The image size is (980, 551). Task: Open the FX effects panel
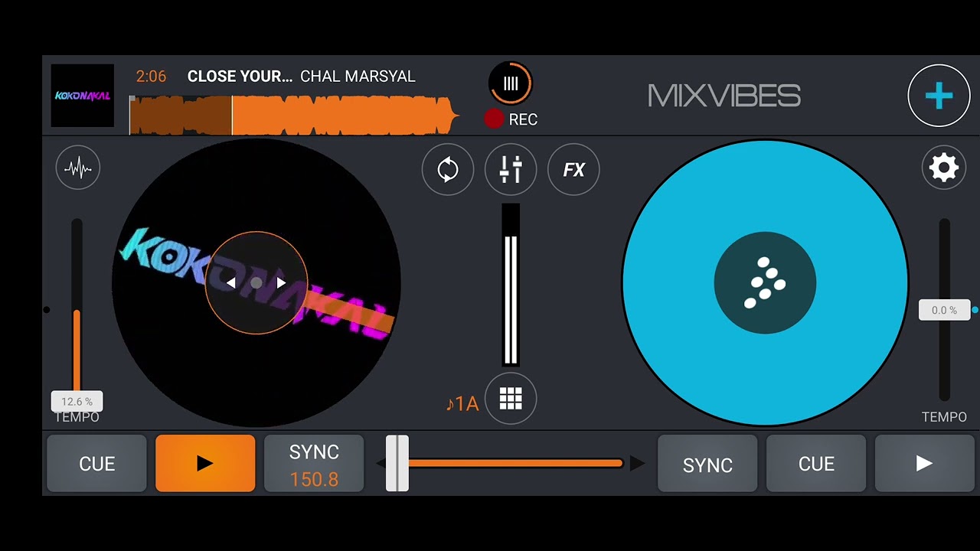click(573, 169)
